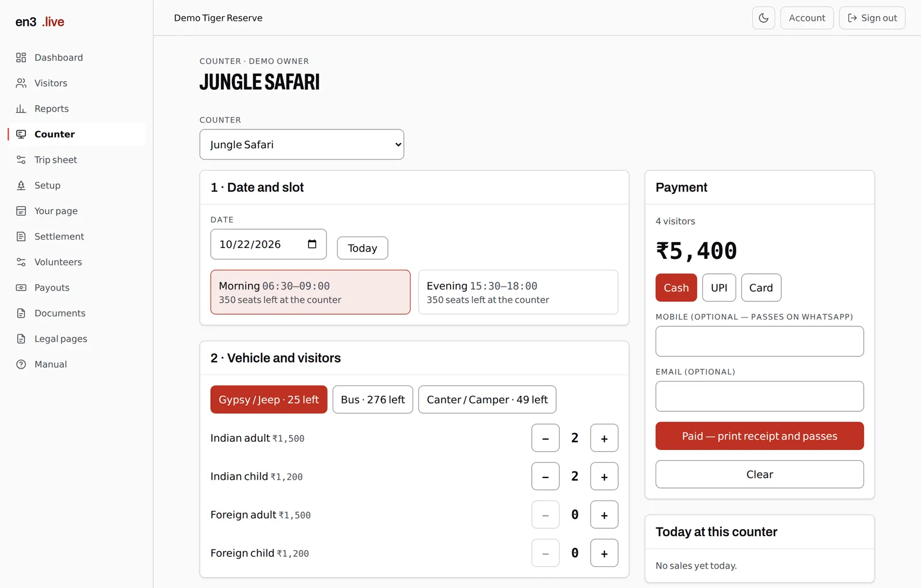Viewport: 921px width, 588px height.
Task: Select the Evening 15:30–18:00 slot
Action: pyautogui.click(x=518, y=292)
